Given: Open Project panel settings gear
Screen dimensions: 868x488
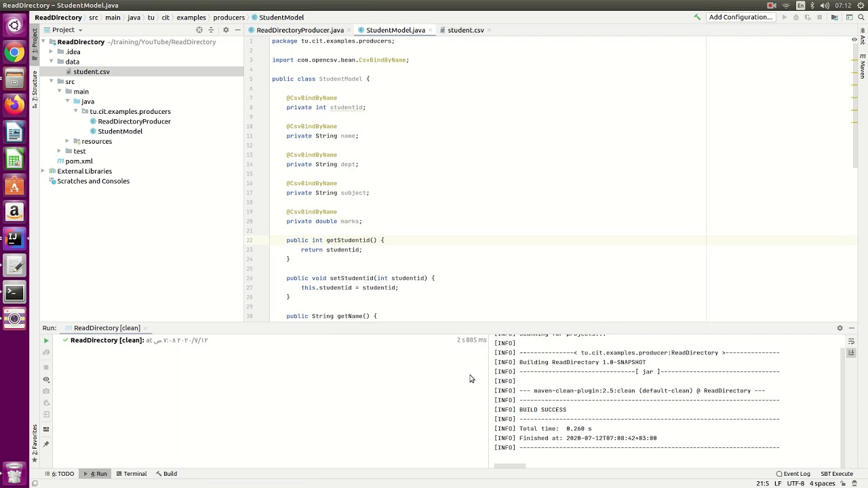Looking at the screenshot, I should (226, 30).
